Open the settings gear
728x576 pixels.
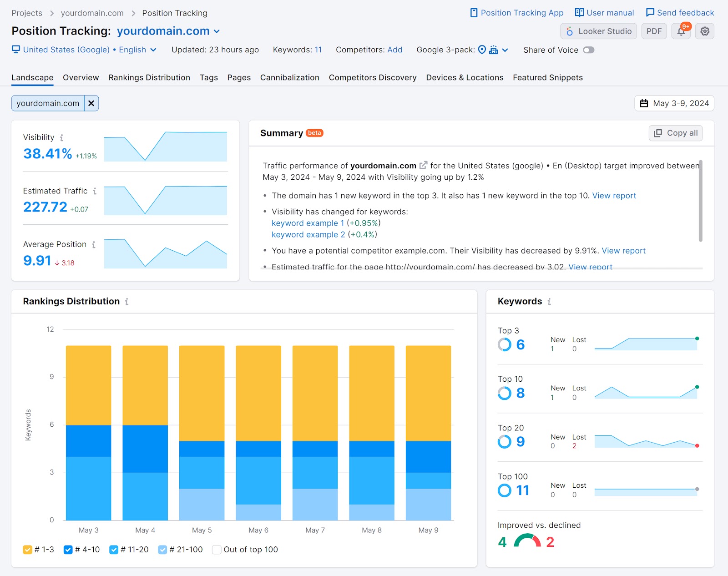pyautogui.click(x=704, y=31)
